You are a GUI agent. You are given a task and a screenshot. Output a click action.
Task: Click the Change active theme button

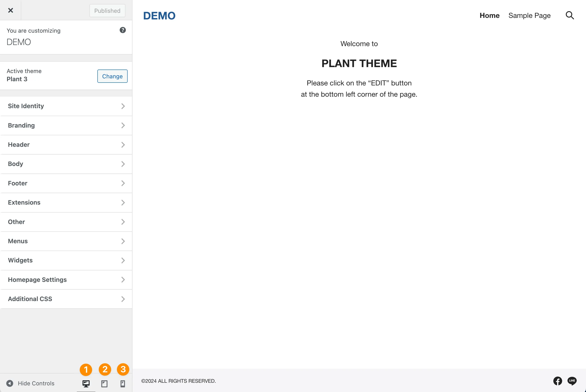pyautogui.click(x=112, y=76)
